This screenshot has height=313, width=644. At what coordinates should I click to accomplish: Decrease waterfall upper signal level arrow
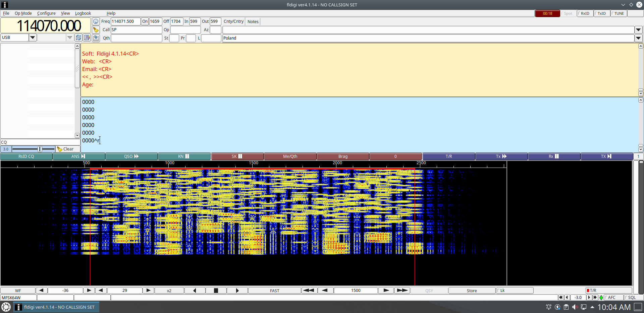41,291
